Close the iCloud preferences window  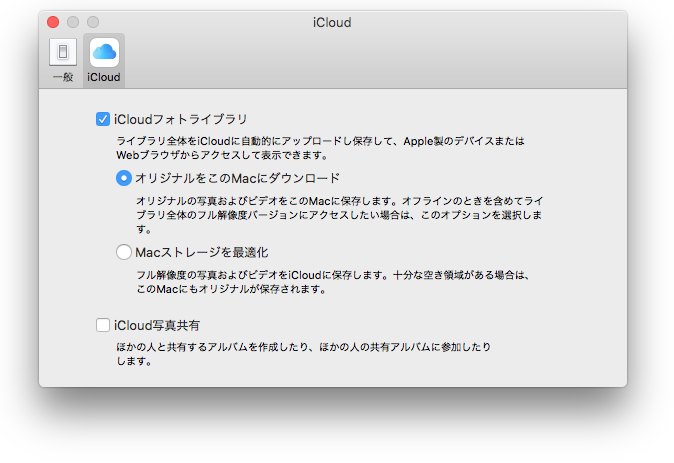[53, 22]
